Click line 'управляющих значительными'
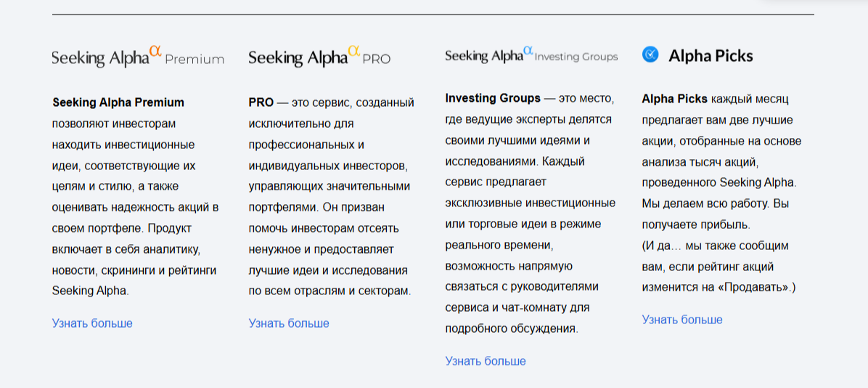The image size is (868, 388). tap(329, 186)
